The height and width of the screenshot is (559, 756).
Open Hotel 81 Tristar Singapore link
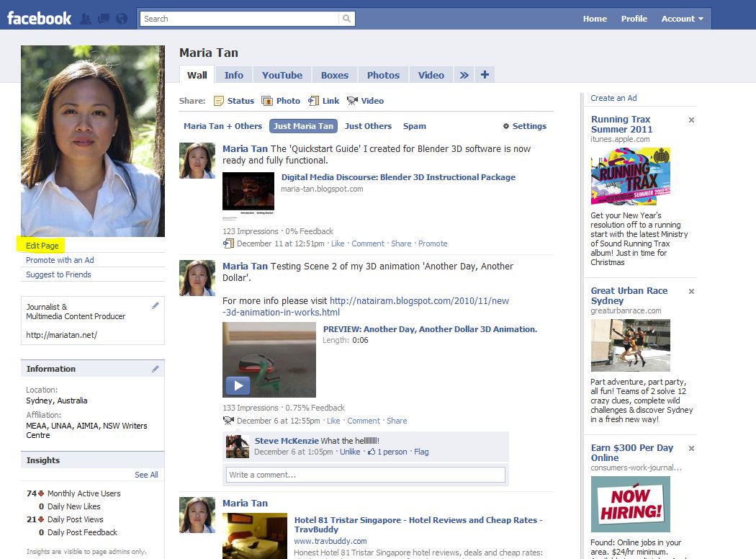(418, 524)
